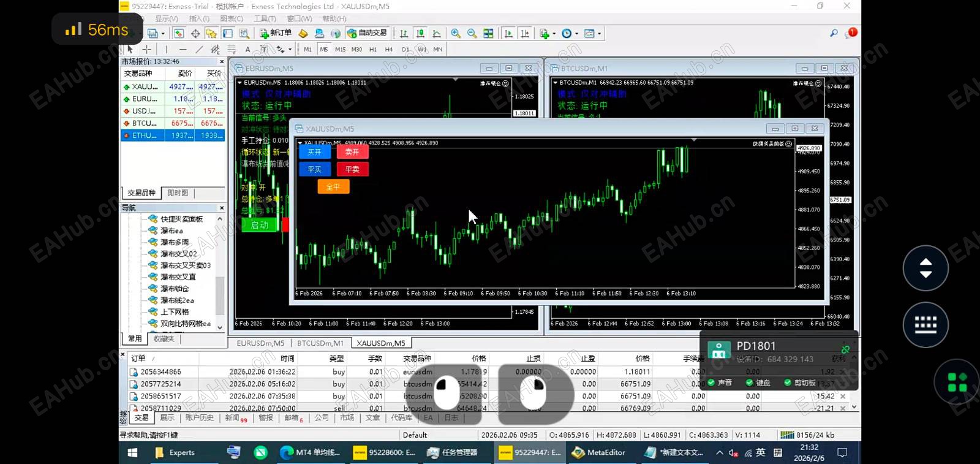Click the orange 全平 button
This screenshot has width=980, height=464.
pyautogui.click(x=333, y=187)
